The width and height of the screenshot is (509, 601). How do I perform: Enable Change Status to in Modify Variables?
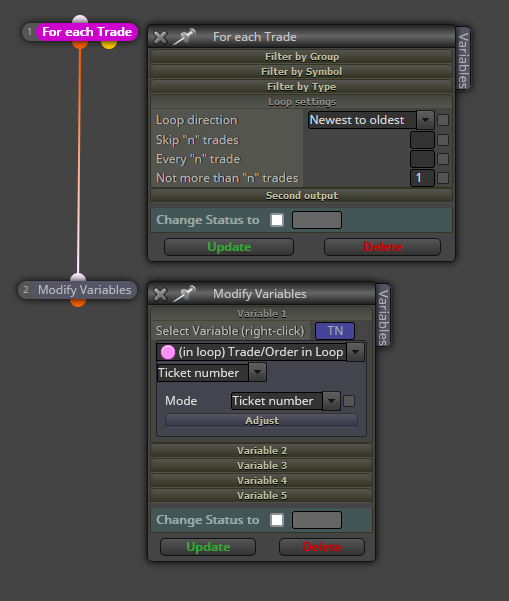coord(277,520)
